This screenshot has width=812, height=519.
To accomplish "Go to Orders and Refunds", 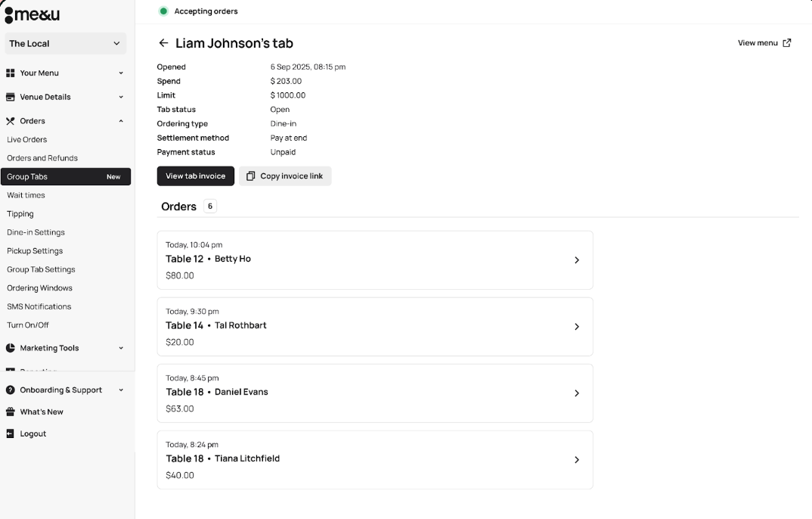I will click(x=42, y=158).
